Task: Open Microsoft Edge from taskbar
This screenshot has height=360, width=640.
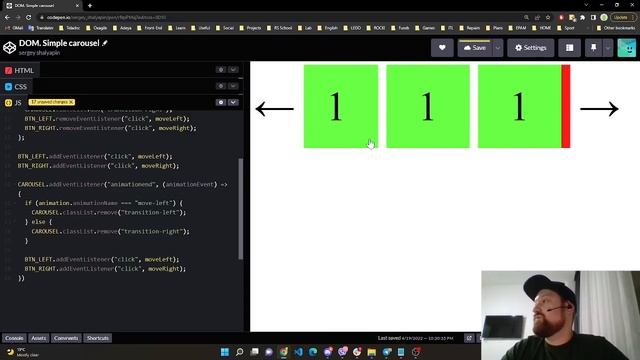Action: coord(313,352)
